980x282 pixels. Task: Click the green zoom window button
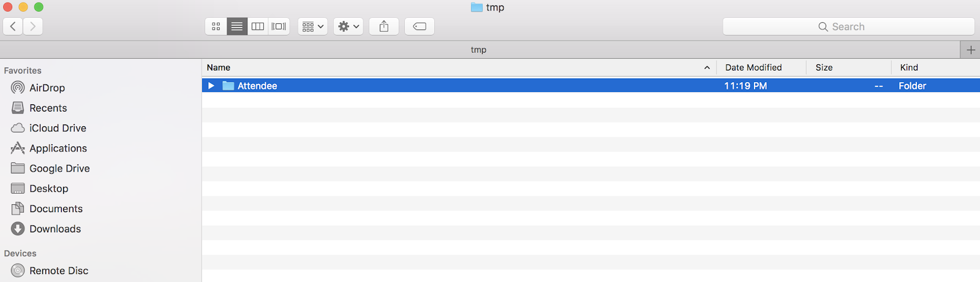coord(39,7)
